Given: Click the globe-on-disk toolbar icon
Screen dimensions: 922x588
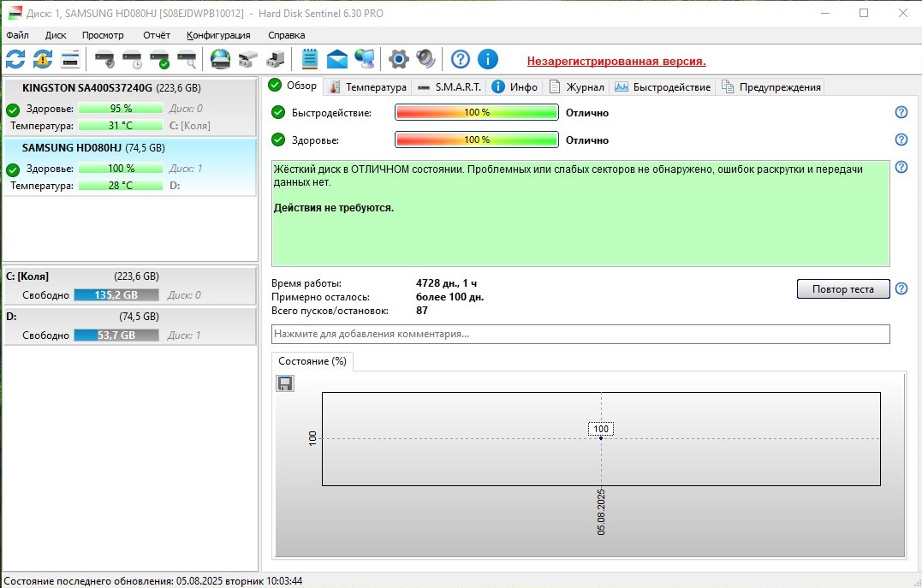Looking at the screenshot, I should click(x=220, y=59).
